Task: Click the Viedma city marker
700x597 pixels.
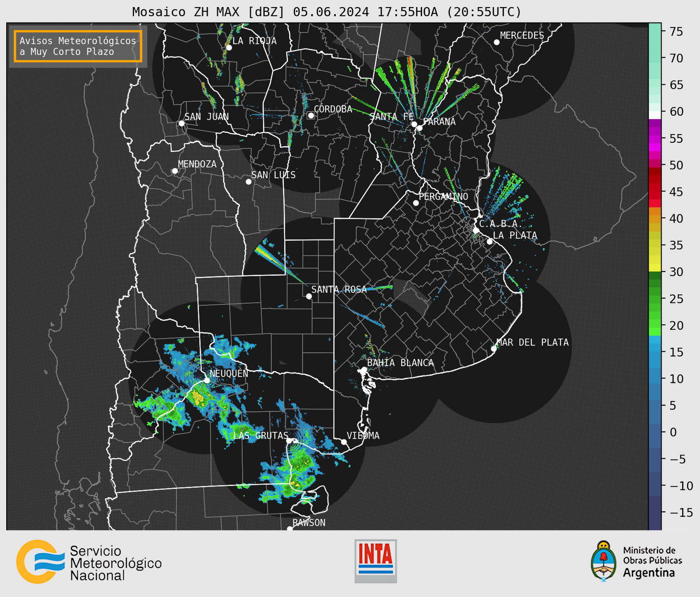Action: pyautogui.click(x=344, y=442)
